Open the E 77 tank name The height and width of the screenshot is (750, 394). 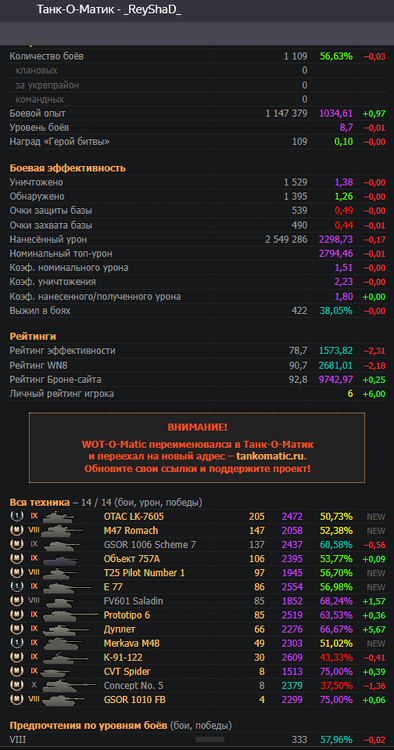113,586
